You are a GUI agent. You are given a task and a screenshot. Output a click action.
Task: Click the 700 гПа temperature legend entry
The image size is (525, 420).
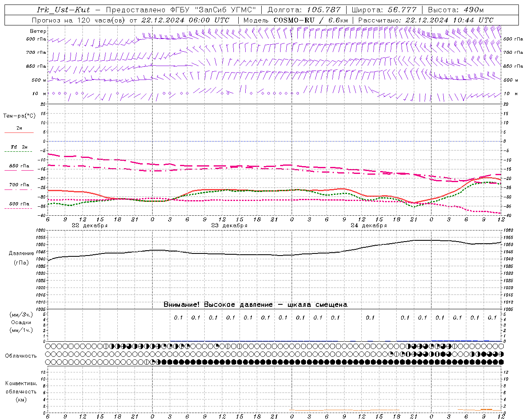(x=19, y=185)
